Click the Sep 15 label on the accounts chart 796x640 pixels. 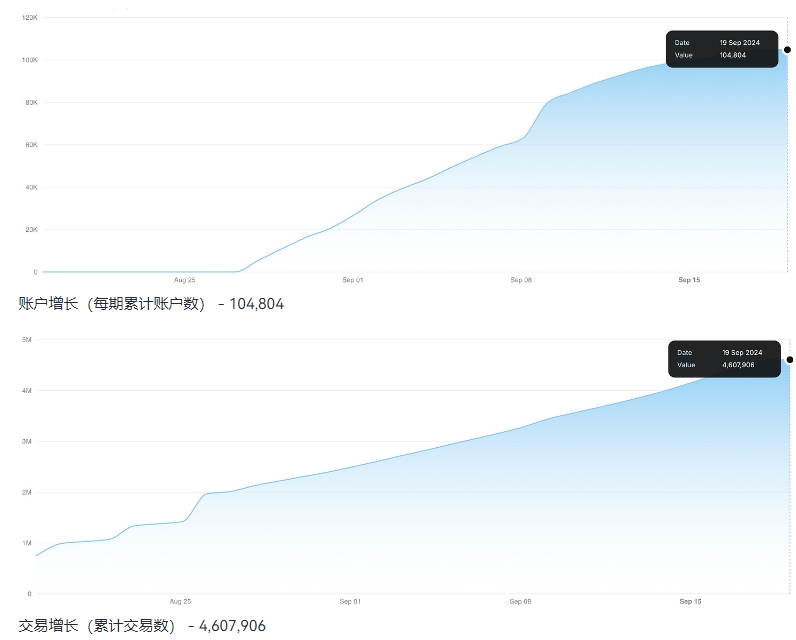689,280
